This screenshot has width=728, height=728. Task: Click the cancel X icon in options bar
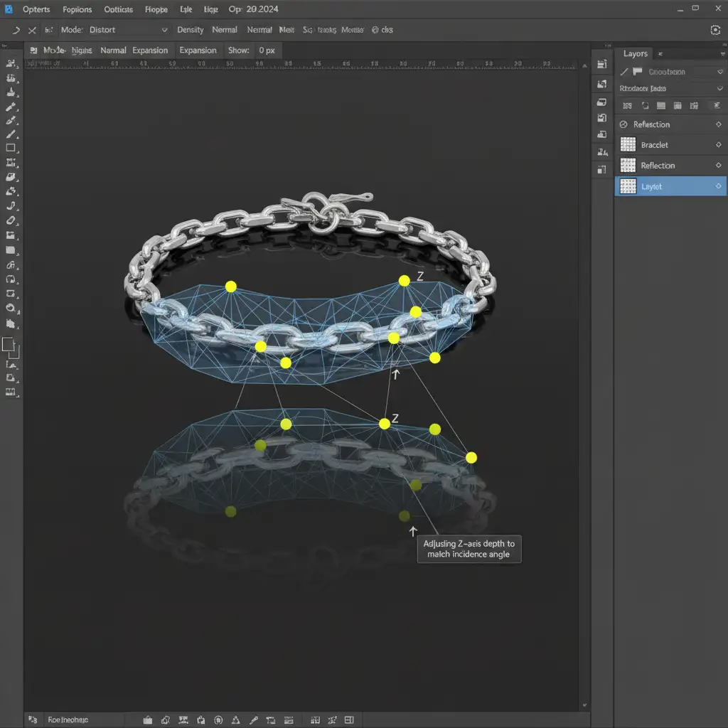coord(31,31)
